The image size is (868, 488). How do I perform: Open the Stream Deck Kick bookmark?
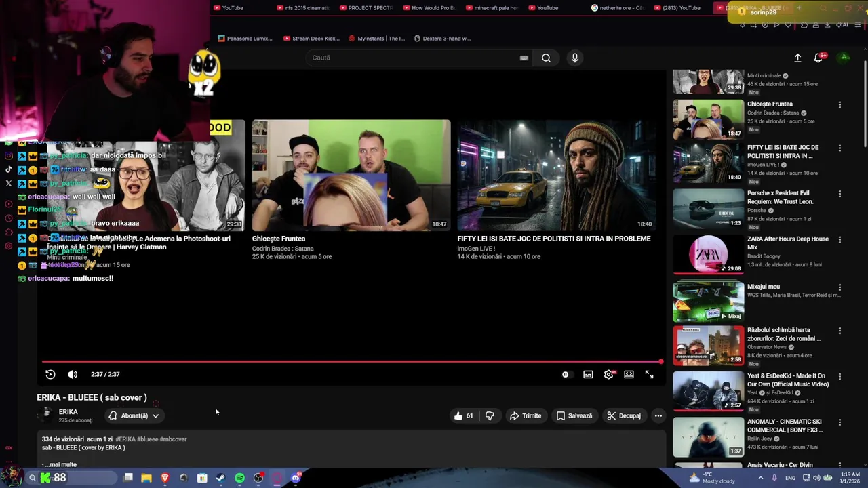click(311, 39)
